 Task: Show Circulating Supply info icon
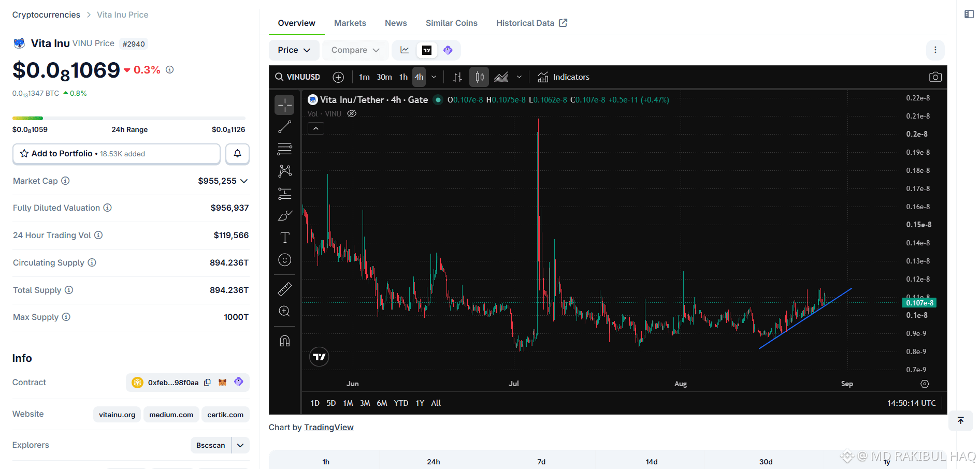pyautogui.click(x=92, y=262)
